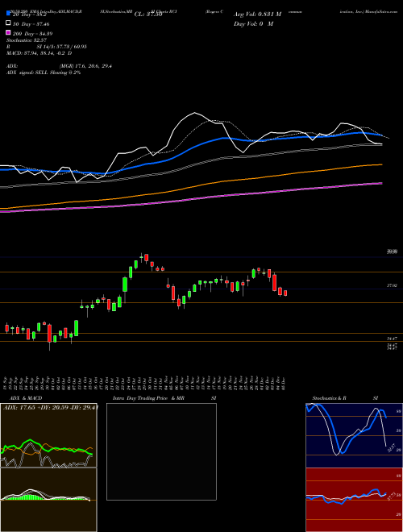Viewport: 403px width, 532px height.
Task: Click the last red candlestick on chart
Action: click(x=285, y=293)
